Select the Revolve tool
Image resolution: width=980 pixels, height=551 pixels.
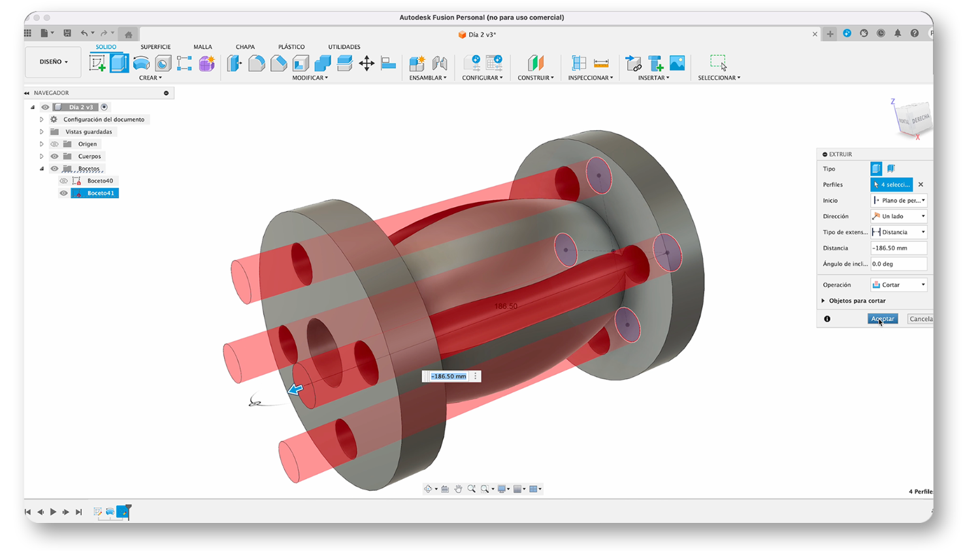tap(141, 63)
